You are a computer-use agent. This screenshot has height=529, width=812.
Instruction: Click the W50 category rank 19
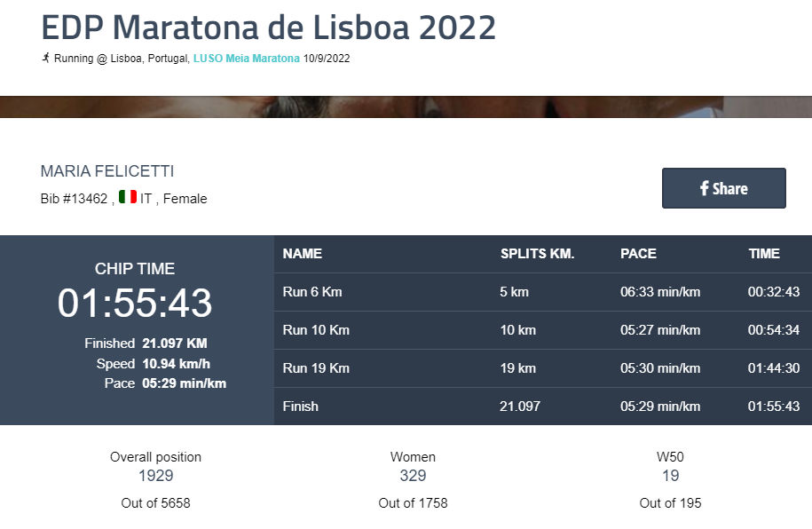click(670, 477)
